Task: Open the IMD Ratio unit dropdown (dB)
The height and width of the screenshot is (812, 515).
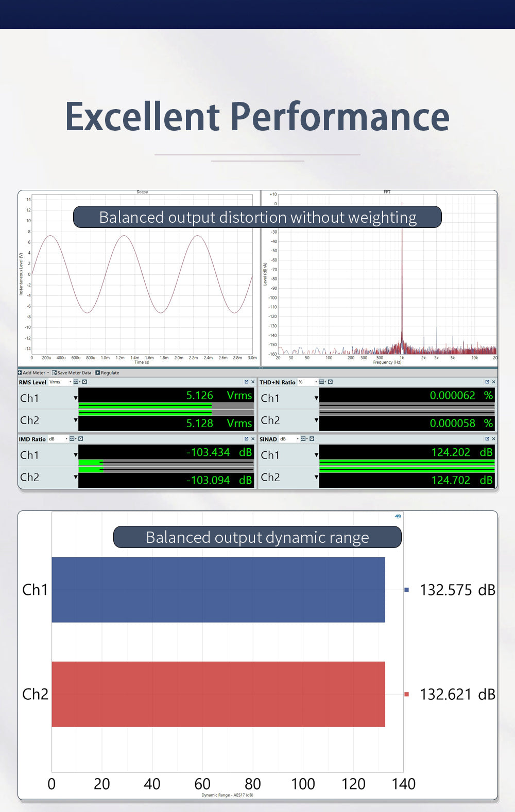Action: coord(58,439)
